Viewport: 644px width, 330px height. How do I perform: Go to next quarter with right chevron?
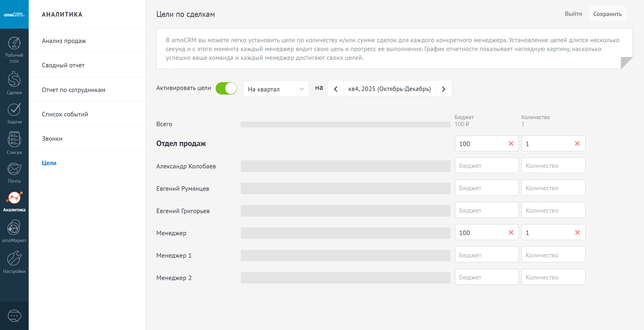coord(444,89)
